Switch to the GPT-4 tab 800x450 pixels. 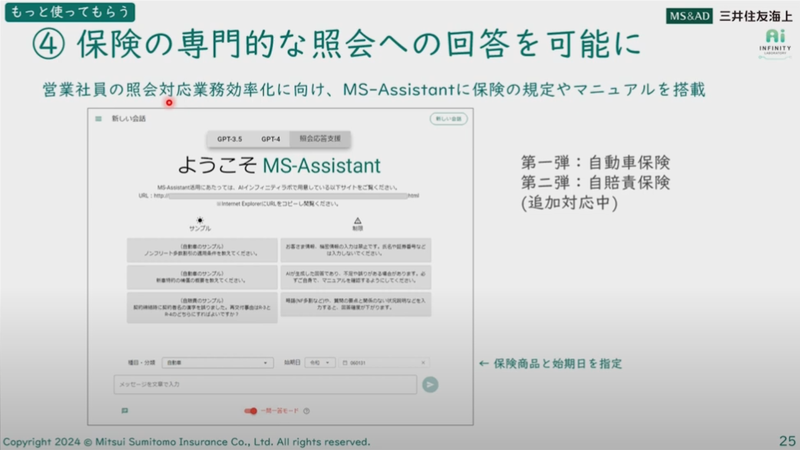[270, 139]
